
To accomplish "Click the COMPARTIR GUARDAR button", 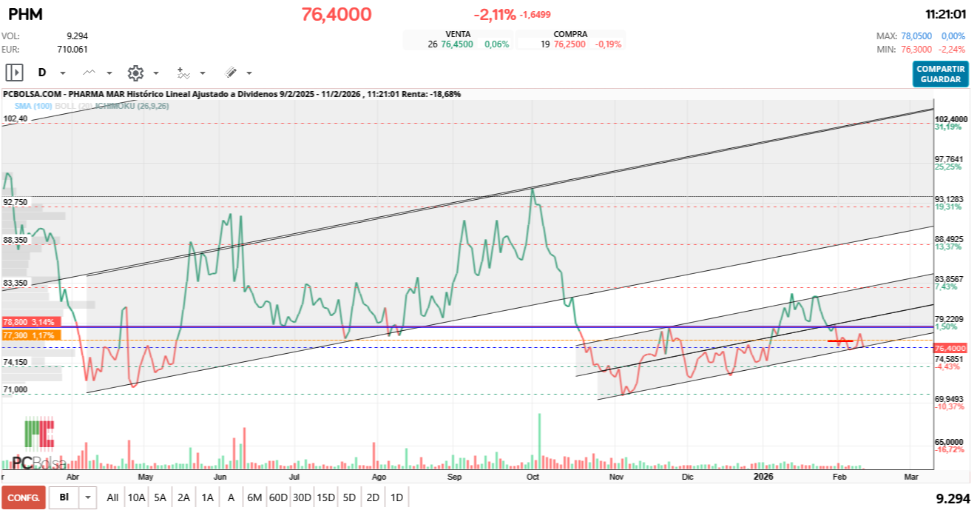I will click(x=940, y=74).
